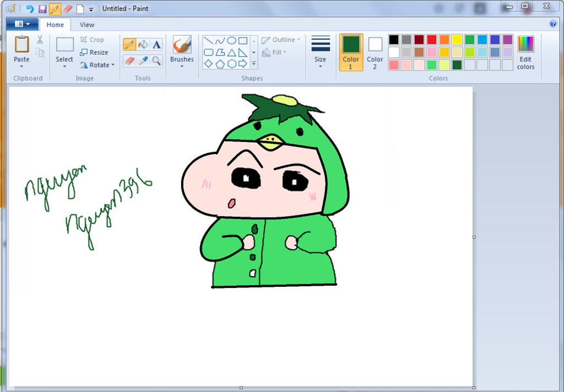Click the Pencil icon in quick access toolbar
The width and height of the screenshot is (564, 392).
pos(55,9)
